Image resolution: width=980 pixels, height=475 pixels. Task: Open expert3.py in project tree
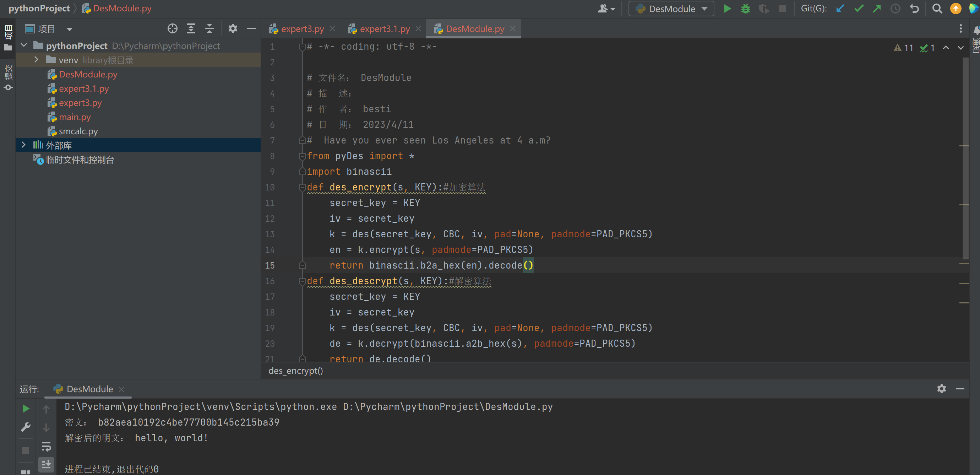80,103
